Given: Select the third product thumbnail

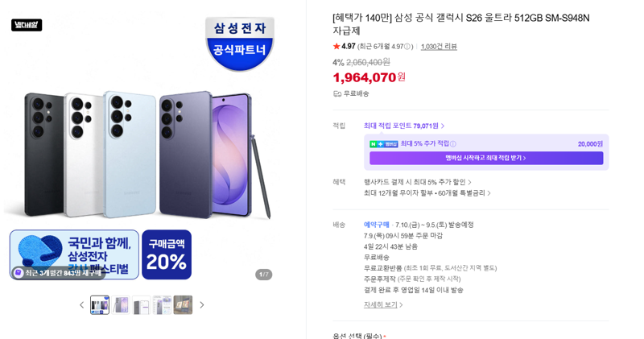Looking at the screenshot, I should click(142, 305).
